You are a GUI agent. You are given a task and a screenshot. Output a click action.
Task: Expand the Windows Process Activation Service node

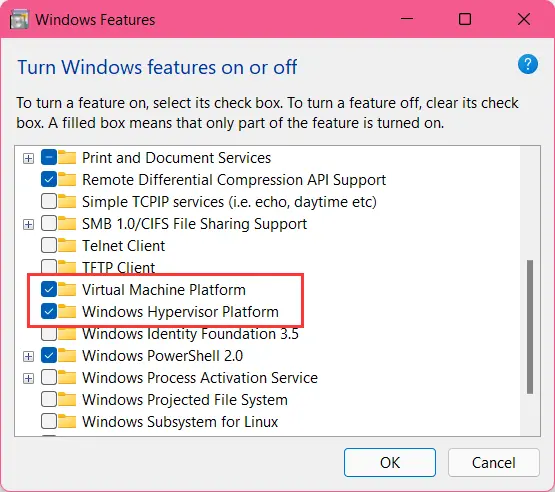tap(28, 378)
